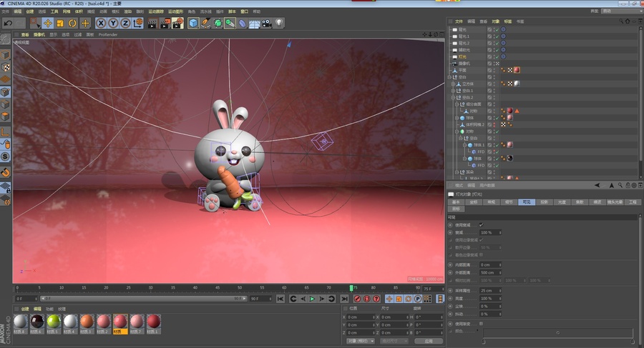
Task: Click the Go to End playback button
Action: pos(344,299)
